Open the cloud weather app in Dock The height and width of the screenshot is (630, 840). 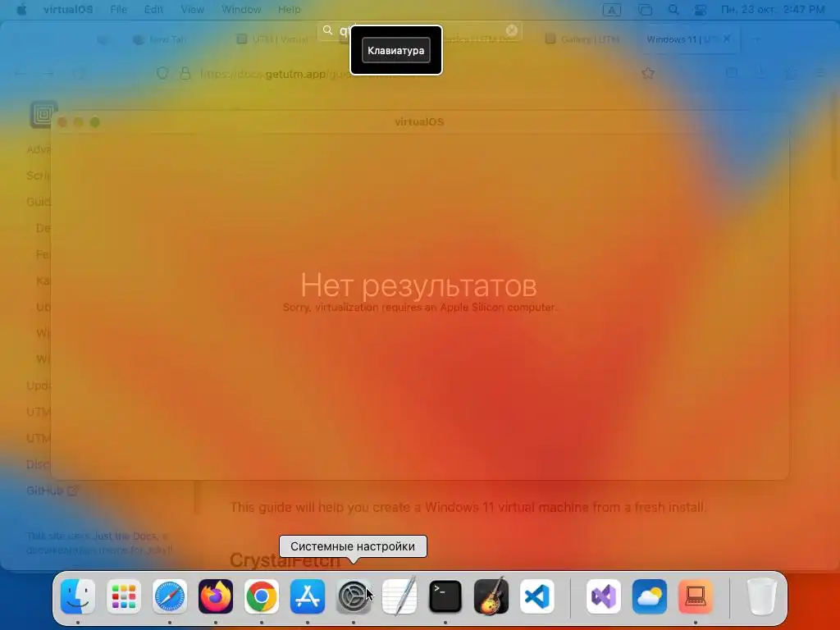click(x=650, y=596)
